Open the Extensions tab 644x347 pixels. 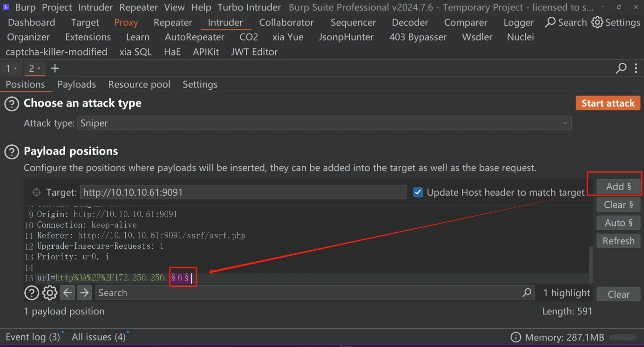(x=88, y=37)
